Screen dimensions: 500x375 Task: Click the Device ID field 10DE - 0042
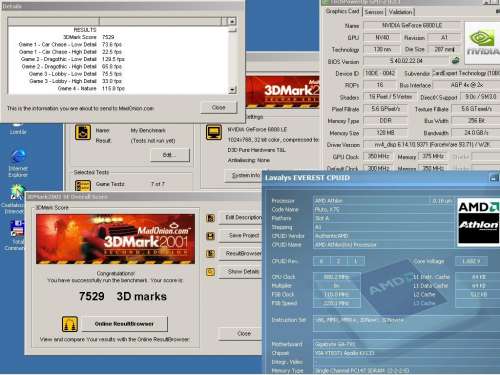pyautogui.click(x=380, y=73)
